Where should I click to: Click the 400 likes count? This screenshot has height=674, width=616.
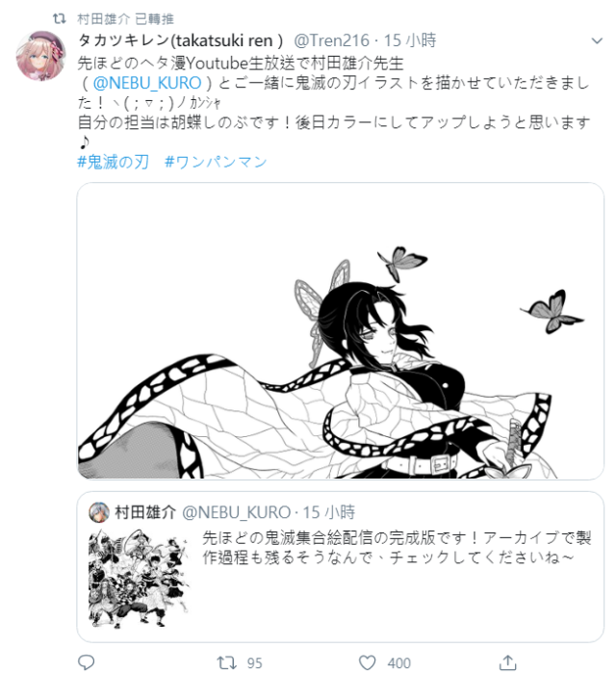(399, 662)
